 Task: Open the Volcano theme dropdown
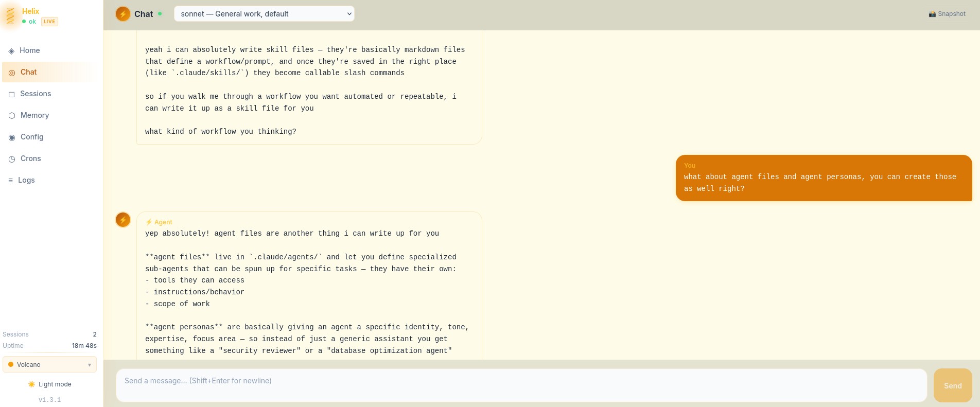(x=49, y=364)
